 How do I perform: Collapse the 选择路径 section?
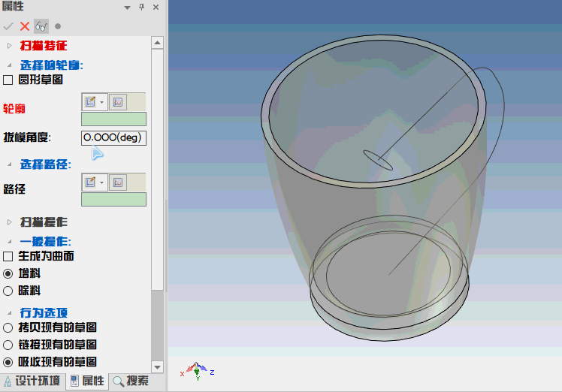tap(10, 164)
